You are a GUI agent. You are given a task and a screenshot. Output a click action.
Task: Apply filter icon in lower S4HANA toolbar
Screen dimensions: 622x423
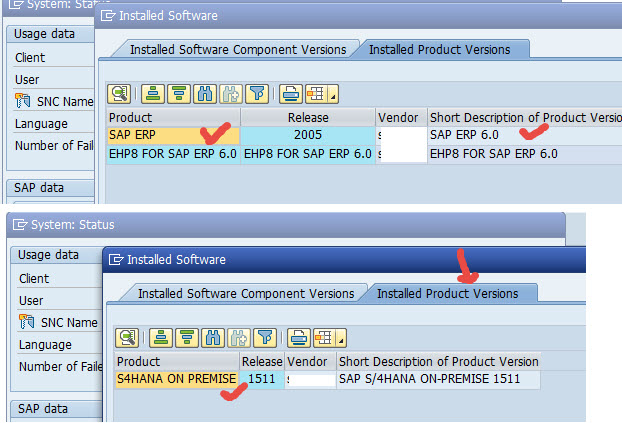click(264, 338)
